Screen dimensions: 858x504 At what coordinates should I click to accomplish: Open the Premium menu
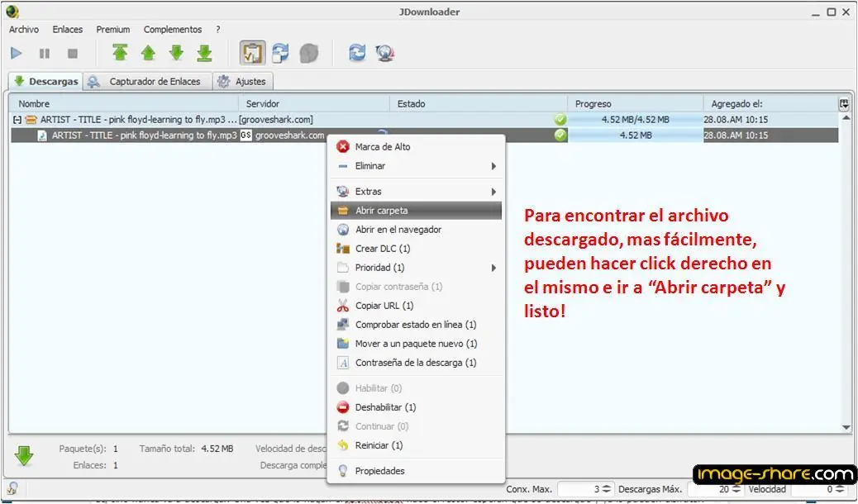[x=113, y=30]
